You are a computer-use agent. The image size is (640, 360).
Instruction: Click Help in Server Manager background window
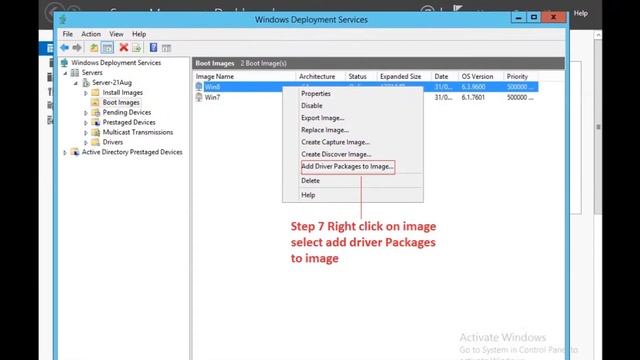click(581, 13)
